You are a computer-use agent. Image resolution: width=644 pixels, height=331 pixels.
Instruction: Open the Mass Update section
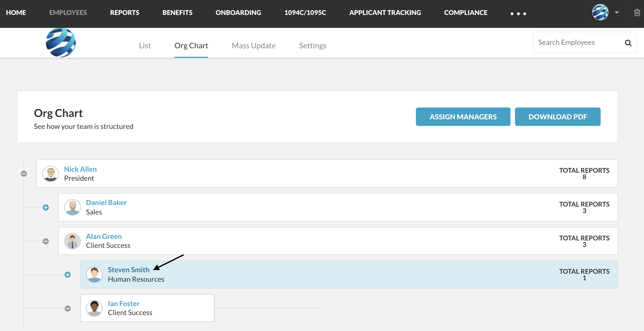[254, 45]
